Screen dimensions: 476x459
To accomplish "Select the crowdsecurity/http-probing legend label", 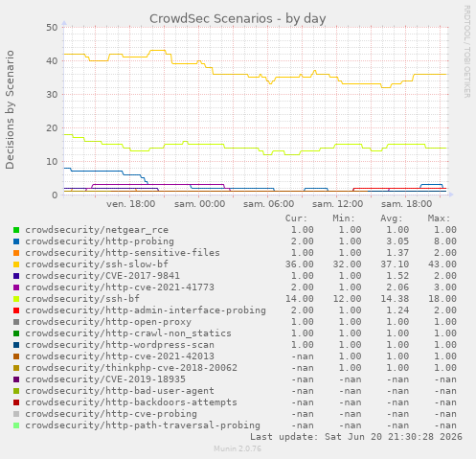I will 100,241.
